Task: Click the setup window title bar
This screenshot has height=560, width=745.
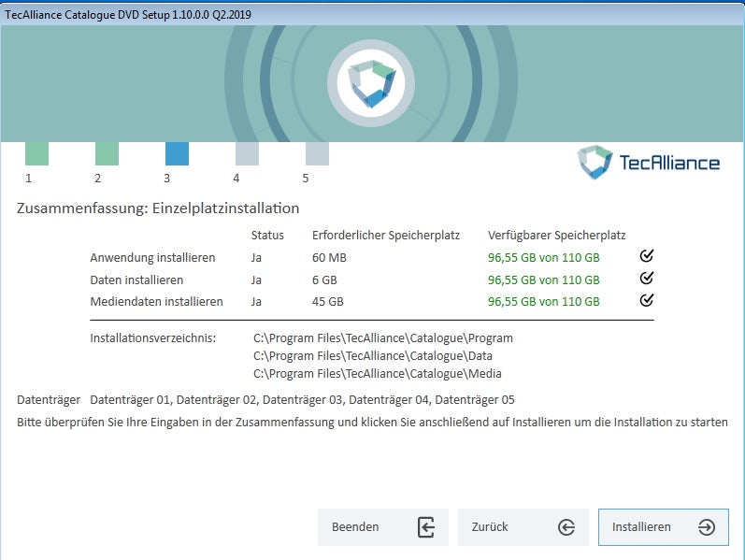Action: pyautogui.click(x=372, y=14)
